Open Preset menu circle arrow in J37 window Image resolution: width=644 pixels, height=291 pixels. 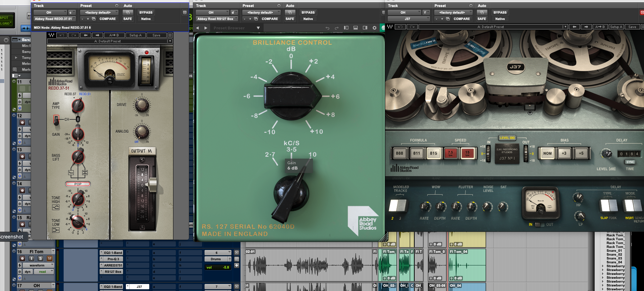tap(471, 6)
